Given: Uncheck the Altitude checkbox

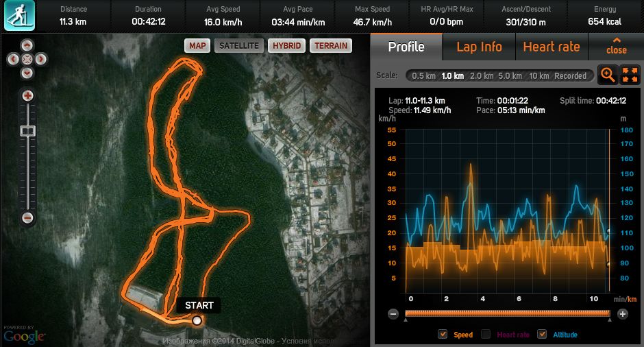Looking at the screenshot, I should pyautogui.click(x=542, y=334).
